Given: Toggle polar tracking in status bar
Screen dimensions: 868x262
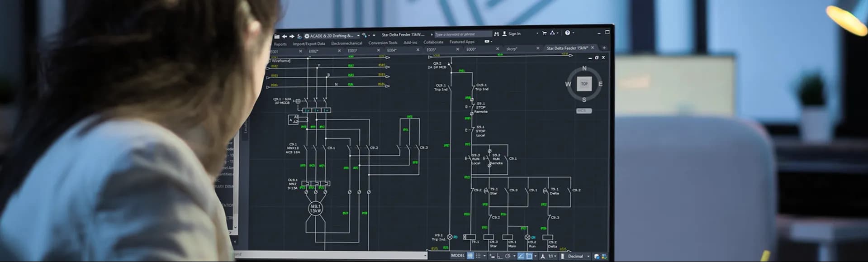Looking at the screenshot, I should (508, 256).
